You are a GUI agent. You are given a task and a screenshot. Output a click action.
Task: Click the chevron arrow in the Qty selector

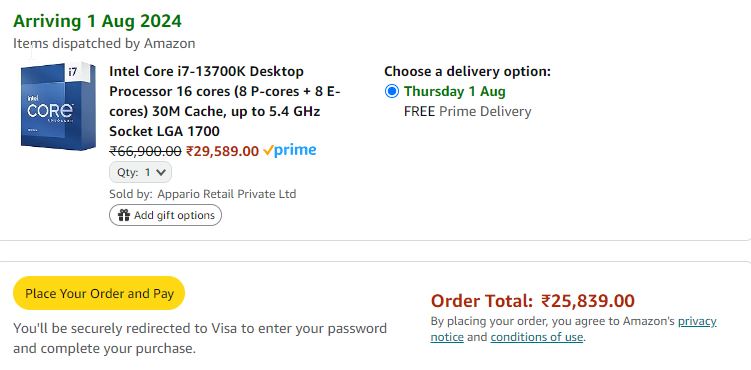161,172
